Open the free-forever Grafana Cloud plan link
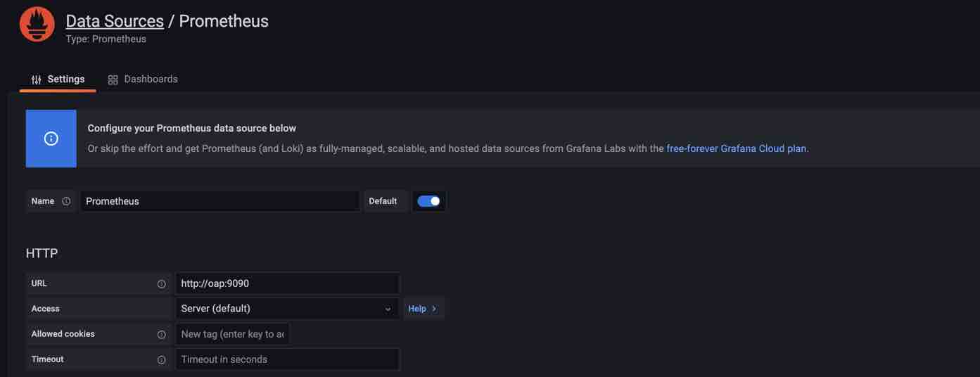The height and width of the screenshot is (377, 980). (x=736, y=148)
